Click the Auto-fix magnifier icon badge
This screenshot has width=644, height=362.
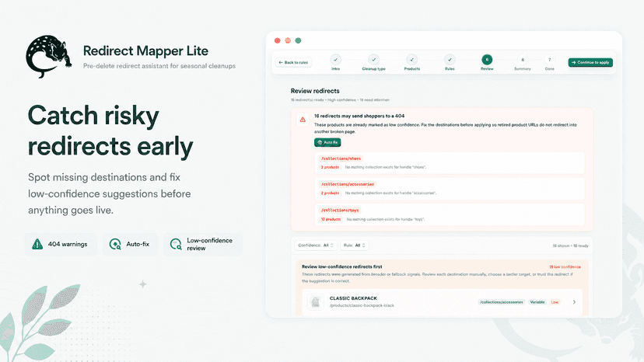coord(115,244)
